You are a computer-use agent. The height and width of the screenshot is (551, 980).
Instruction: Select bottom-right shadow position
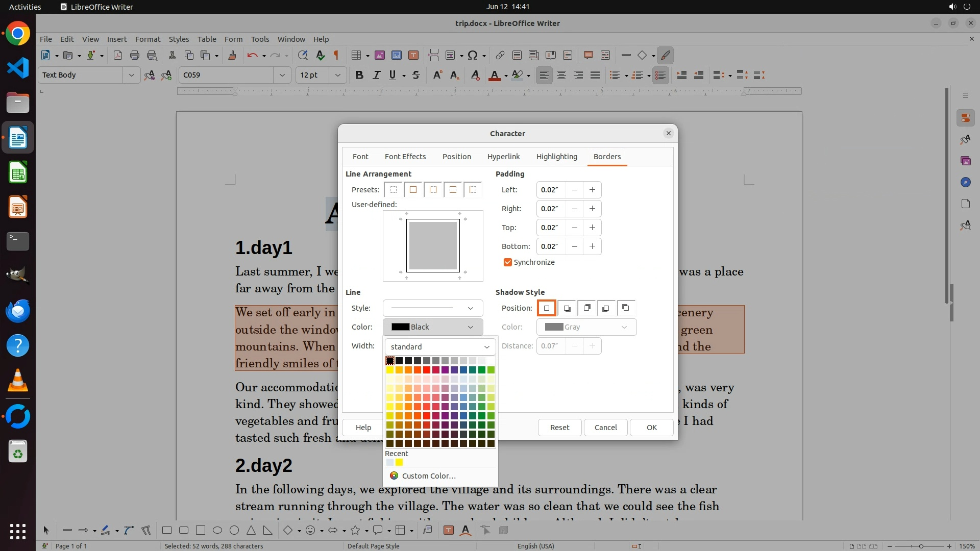pyautogui.click(x=567, y=308)
